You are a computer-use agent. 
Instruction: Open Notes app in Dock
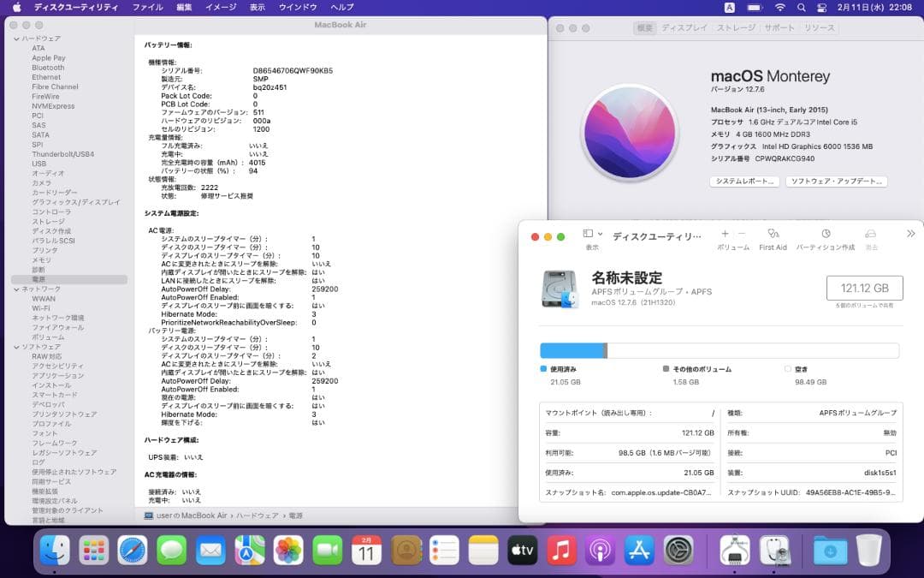click(x=483, y=551)
